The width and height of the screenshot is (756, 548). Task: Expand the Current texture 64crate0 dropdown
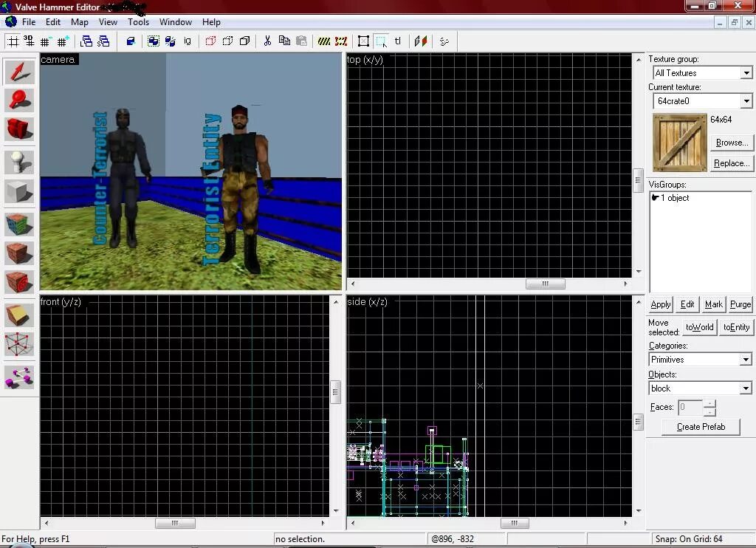tap(746, 101)
